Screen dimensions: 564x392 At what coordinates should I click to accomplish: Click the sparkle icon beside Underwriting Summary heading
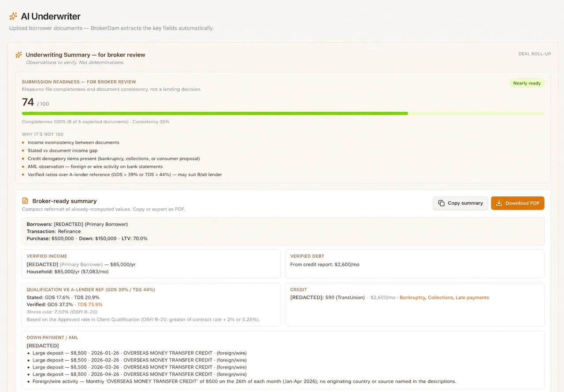click(19, 55)
